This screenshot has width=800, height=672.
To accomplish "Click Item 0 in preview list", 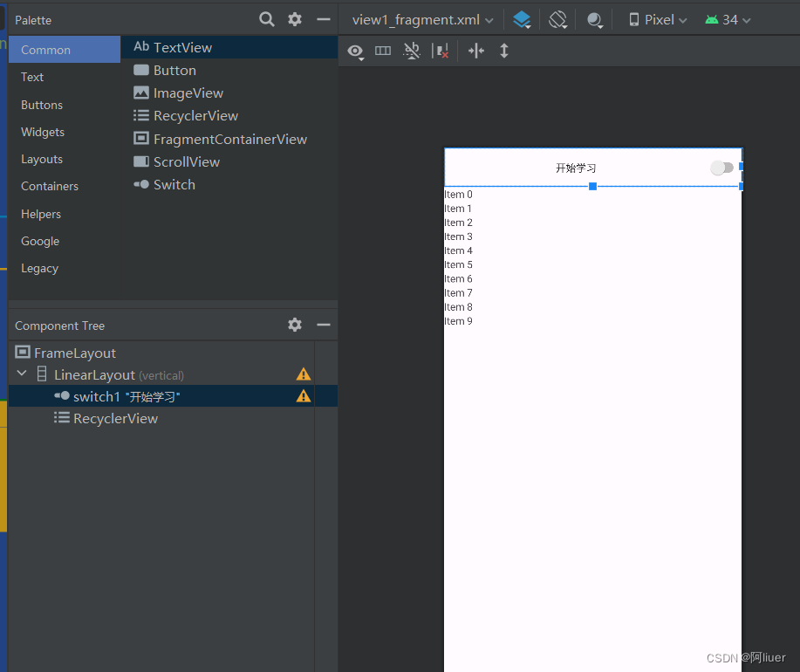I will point(458,195).
